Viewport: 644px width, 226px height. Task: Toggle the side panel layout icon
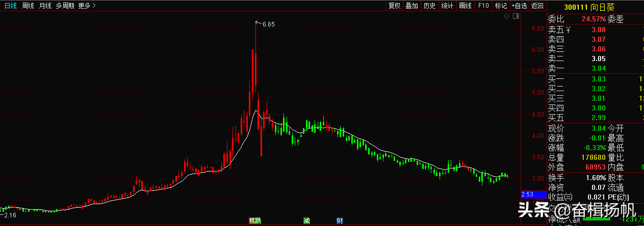pyautogui.click(x=516, y=17)
